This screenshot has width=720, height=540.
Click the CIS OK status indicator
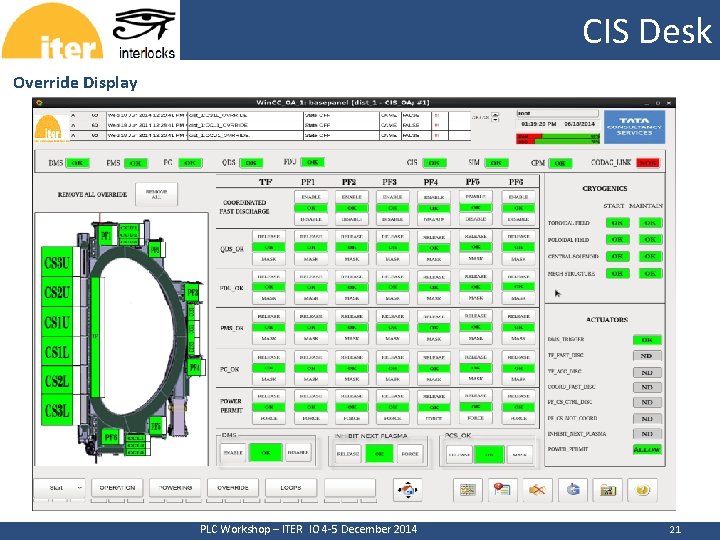tap(434, 163)
